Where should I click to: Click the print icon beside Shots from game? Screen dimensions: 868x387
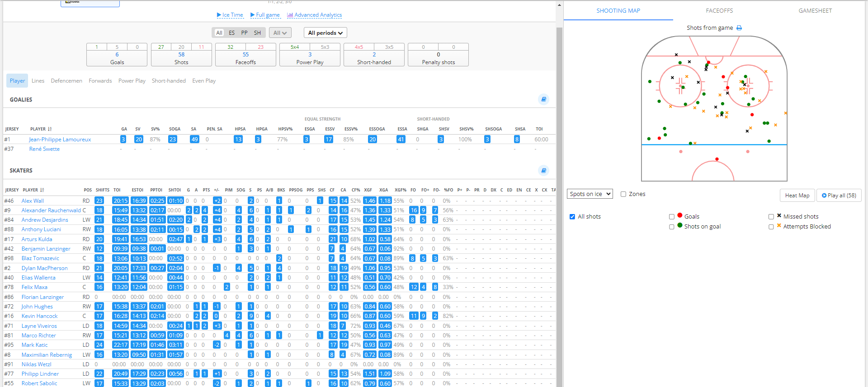(739, 28)
